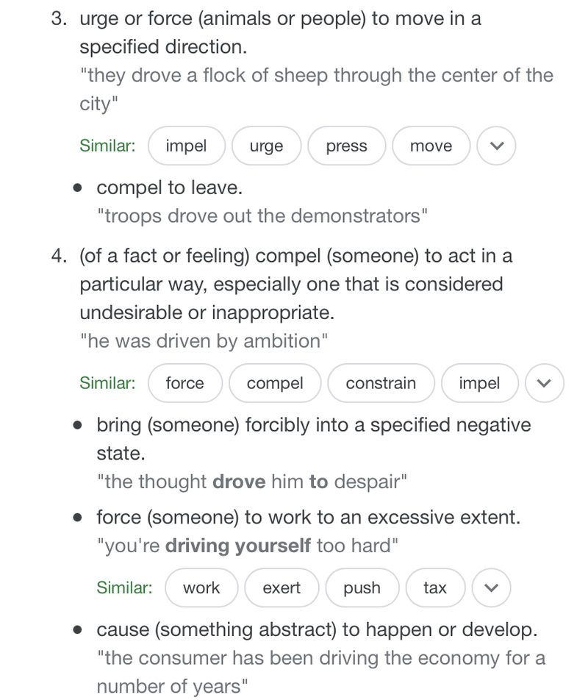Click the 'Similar:' label above 'force compel'
This screenshot has height=700, width=588.
[x=107, y=383]
